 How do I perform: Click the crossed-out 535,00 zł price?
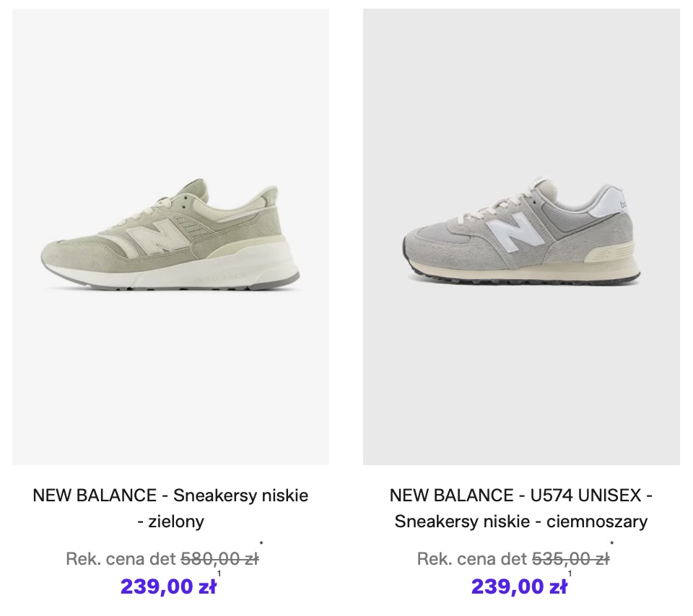click(570, 558)
